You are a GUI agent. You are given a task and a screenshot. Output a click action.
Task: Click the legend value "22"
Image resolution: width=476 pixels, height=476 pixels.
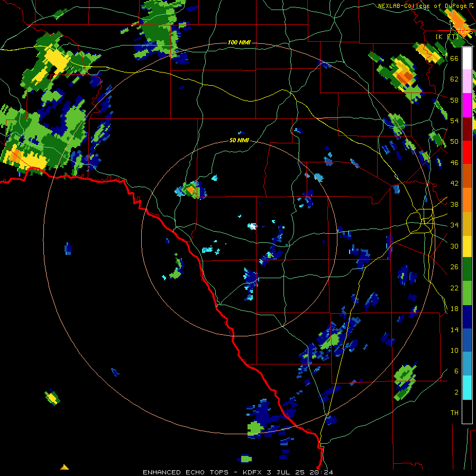tap(454, 288)
